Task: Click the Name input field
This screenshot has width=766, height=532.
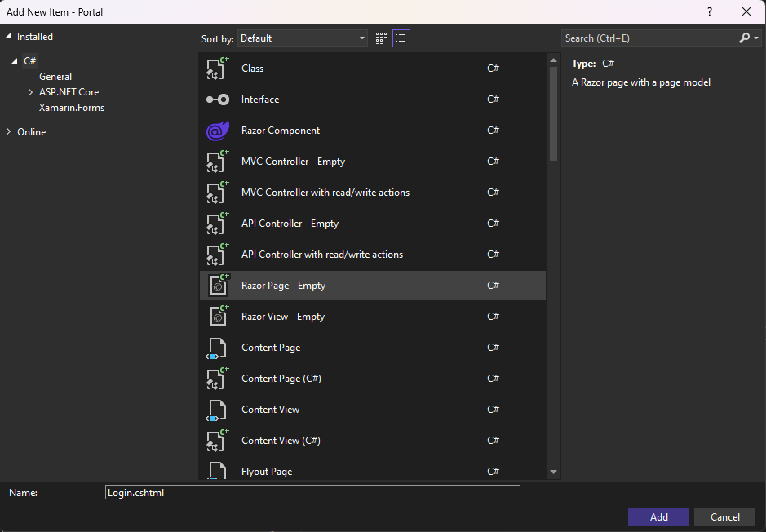Action: coord(312,493)
